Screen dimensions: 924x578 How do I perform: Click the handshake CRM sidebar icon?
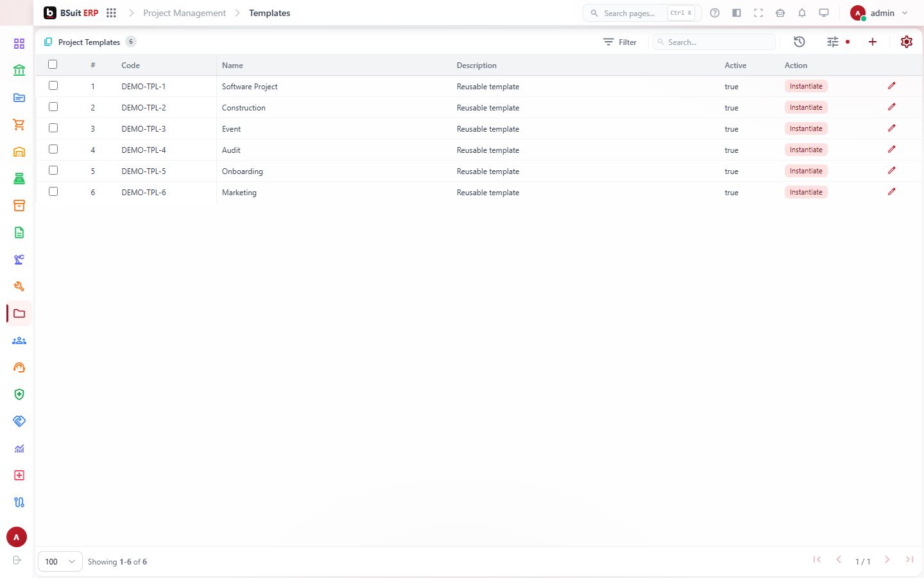click(19, 421)
